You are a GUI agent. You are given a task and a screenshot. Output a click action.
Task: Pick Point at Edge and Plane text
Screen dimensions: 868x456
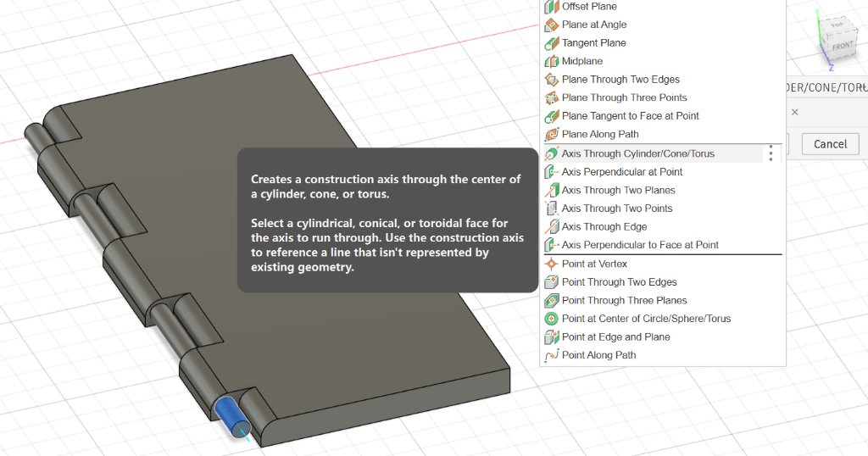616,337
